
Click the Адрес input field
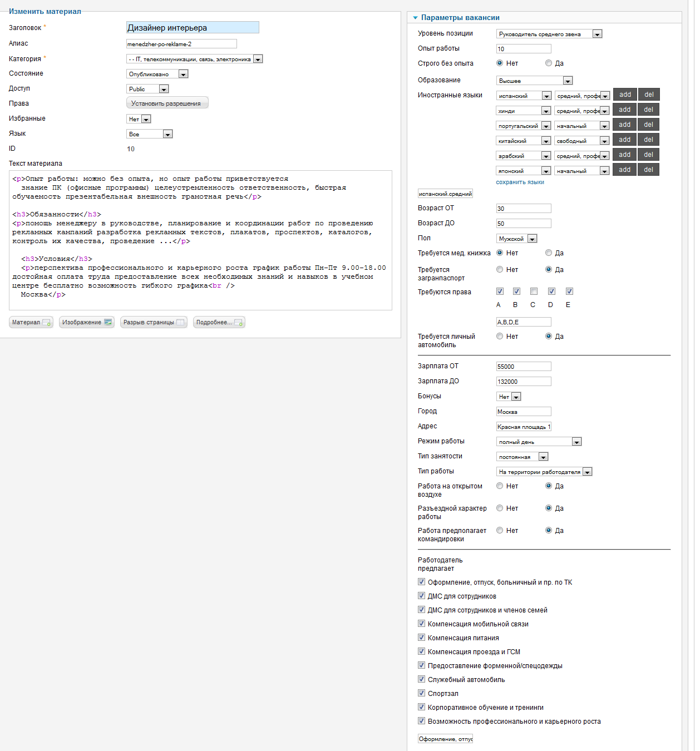524,427
